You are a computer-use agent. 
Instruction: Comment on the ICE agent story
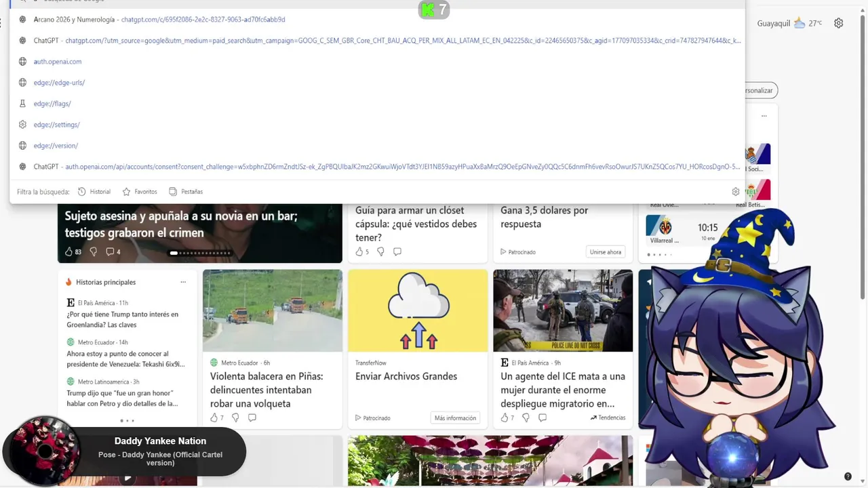tap(542, 418)
